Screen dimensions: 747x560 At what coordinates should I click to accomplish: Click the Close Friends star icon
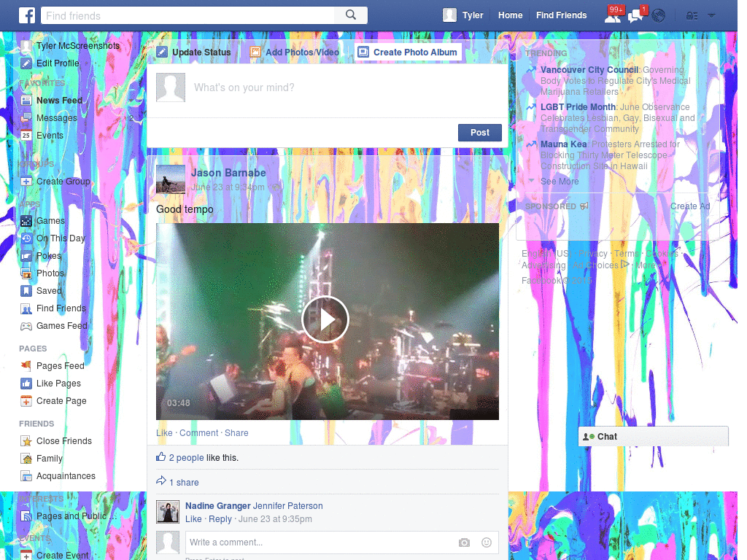(26, 441)
